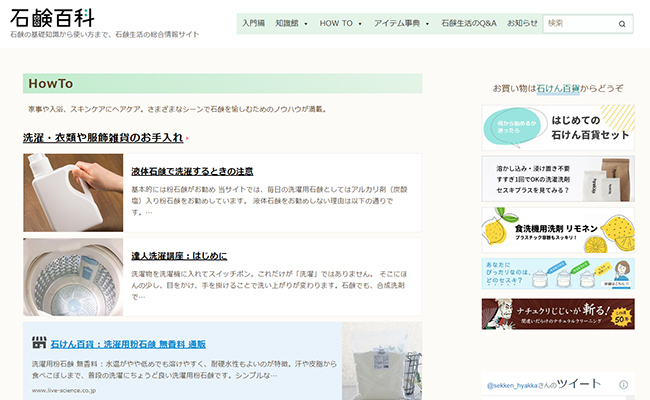Open the あなたにぴったりなのは、どのセスキ banner
Viewport: 650px width, 400px height.
pyautogui.click(x=558, y=274)
